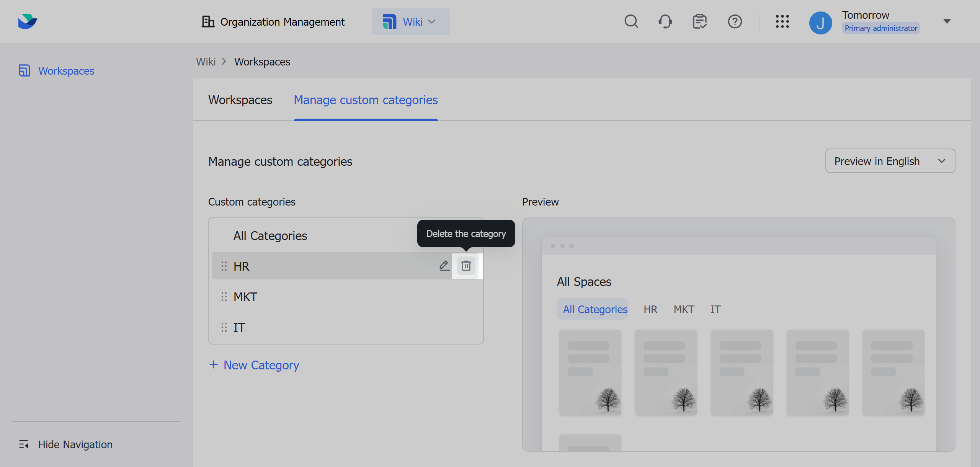This screenshot has width=980, height=467.
Task: Expand the account menu arrow next to Tomorrow
Action: coord(947,21)
